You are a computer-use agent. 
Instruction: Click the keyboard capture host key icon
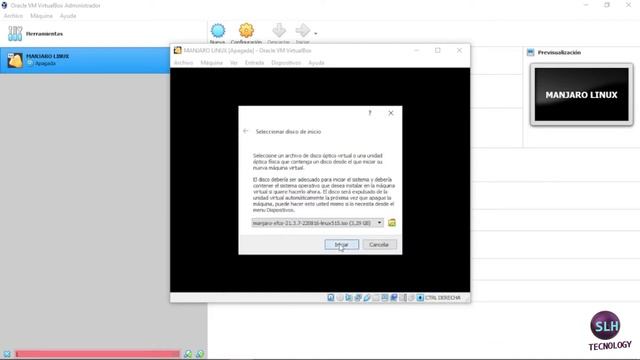tap(420, 298)
